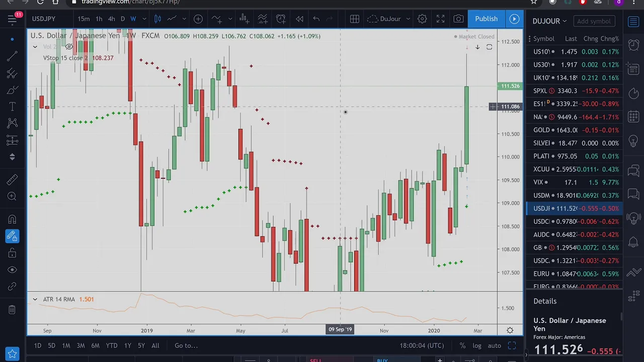The width and height of the screenshot is (644, 362).
Task: Toggle the watchlist panel icon in right sidebar
Action: [x=633, y=22]
